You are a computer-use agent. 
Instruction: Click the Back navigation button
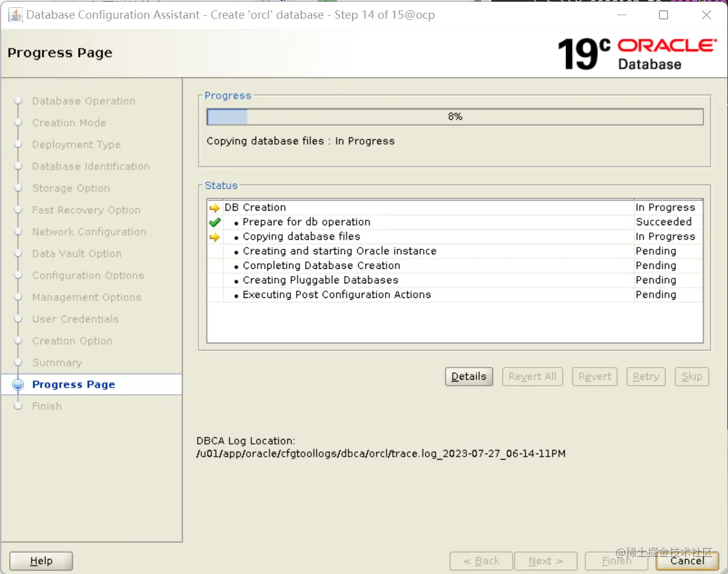(x=482, y=561)
